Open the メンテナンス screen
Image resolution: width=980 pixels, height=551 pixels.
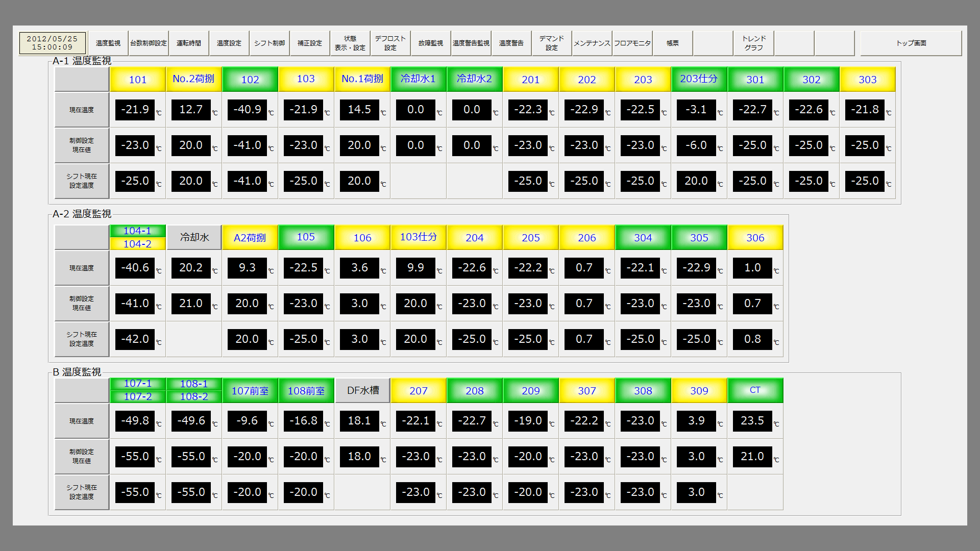click(592, 43)
